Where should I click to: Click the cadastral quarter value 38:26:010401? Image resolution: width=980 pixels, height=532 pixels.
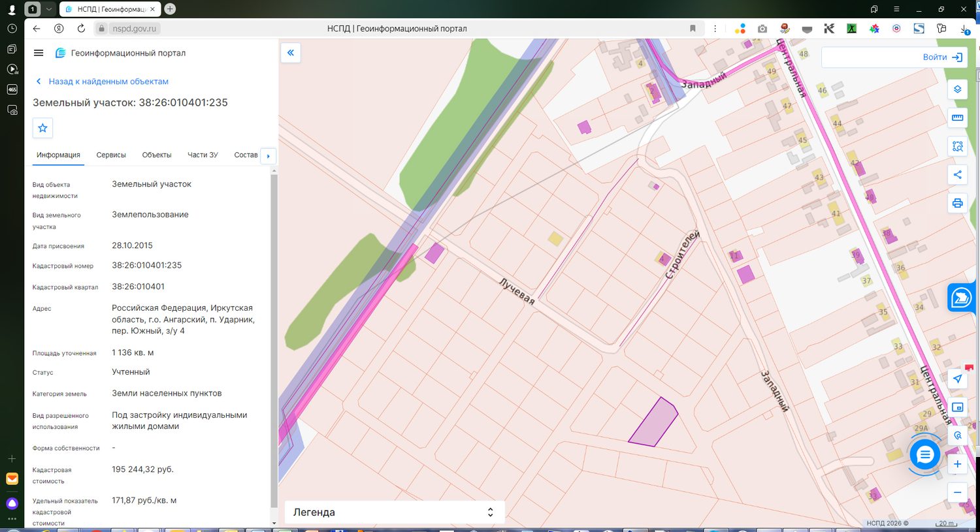tap(138, 287)
